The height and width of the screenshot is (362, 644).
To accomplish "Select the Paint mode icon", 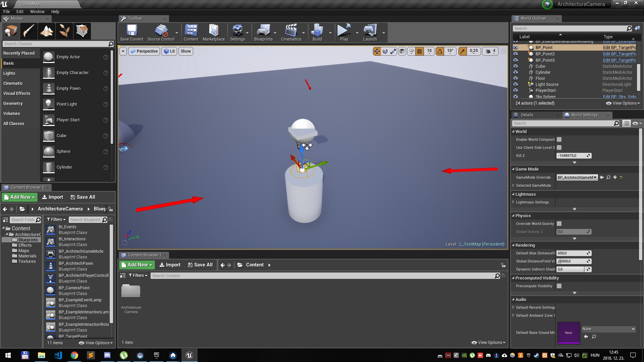I will (29, 31).
